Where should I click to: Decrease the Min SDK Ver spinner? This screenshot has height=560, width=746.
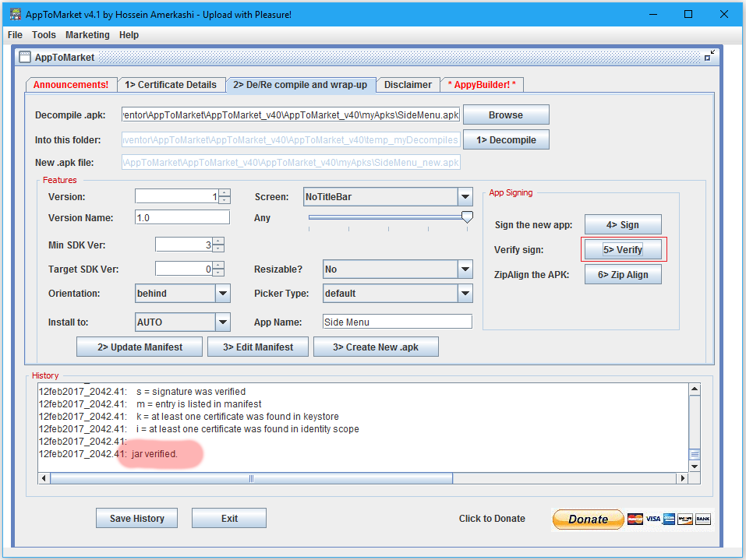[218, 248]
